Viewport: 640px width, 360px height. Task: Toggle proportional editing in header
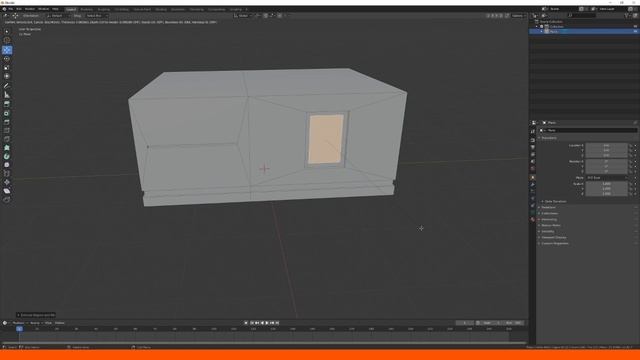coord(280,16)
